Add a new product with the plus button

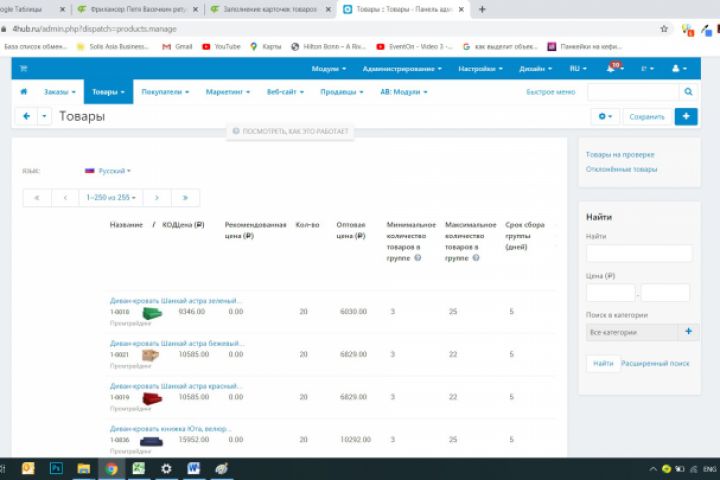coord(686,117)
